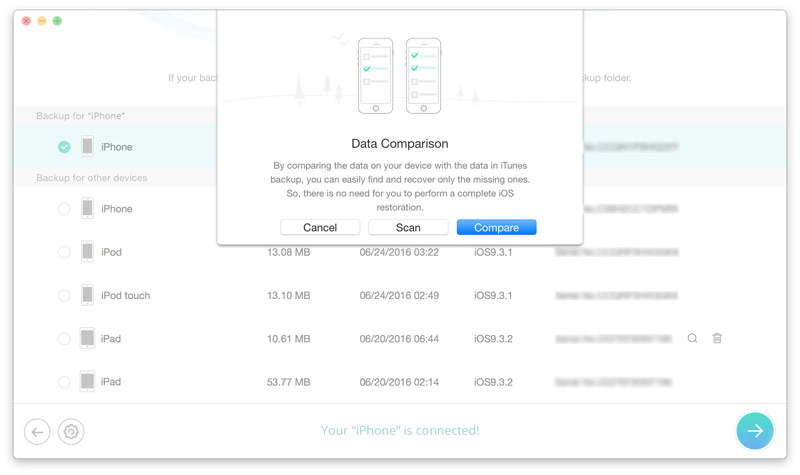The image size is (800, 475).
Task: Click the trash icon on the 10.61 MB iPad row
Action: (x=717, y=338)
